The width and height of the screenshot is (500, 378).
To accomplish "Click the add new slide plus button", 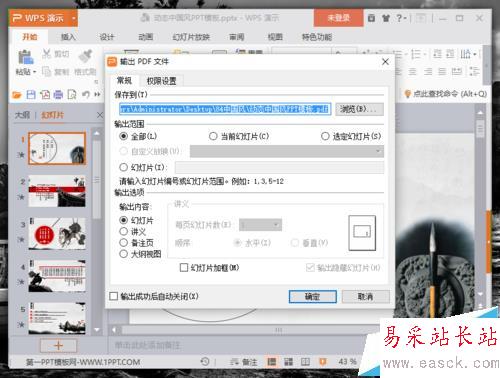I will click(58, 345).
